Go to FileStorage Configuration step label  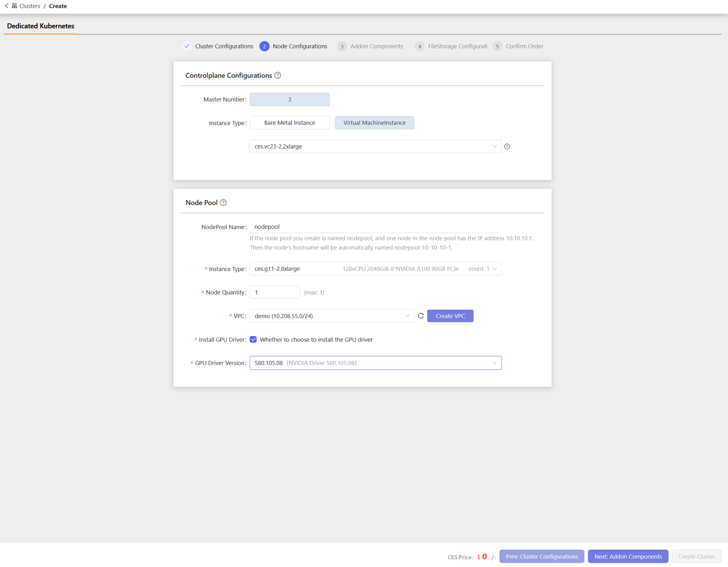click(457, 46)
